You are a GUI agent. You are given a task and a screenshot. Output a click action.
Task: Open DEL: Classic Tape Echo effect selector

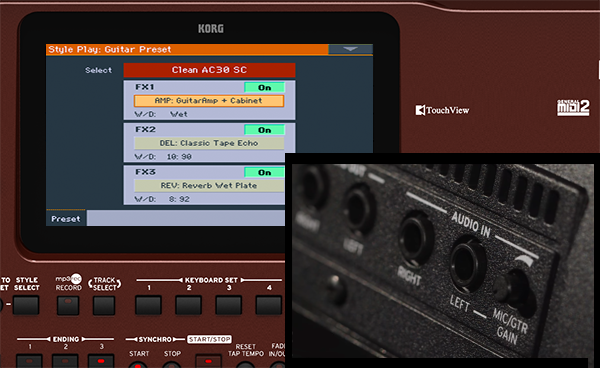(209, 143)
